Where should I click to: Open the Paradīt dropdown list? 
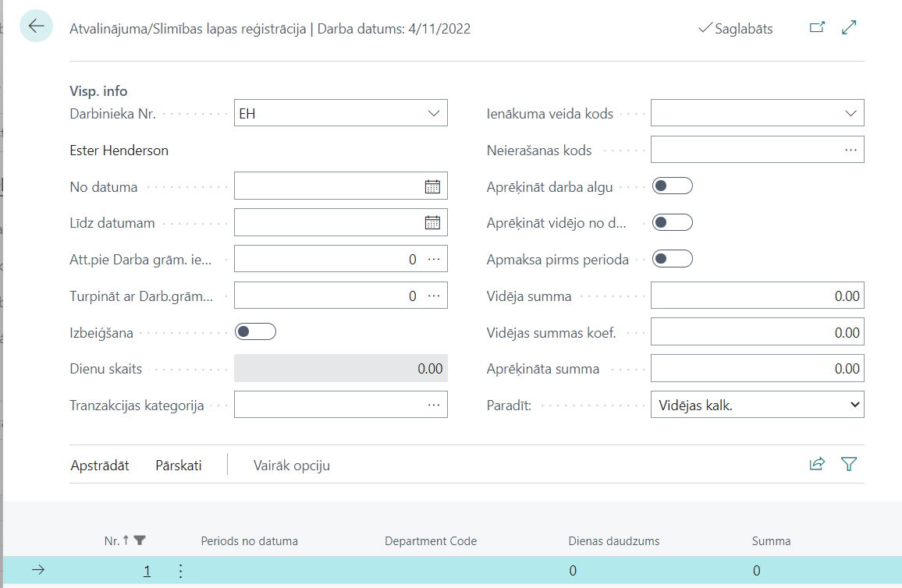tap(757, 405)
